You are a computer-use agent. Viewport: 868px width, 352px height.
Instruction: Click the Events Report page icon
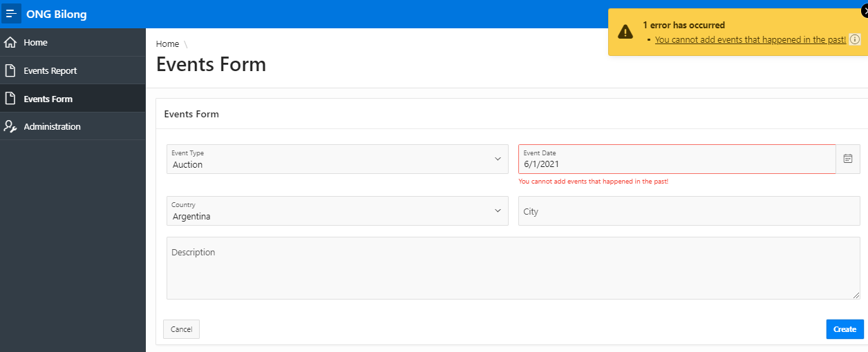coord(10,70)
